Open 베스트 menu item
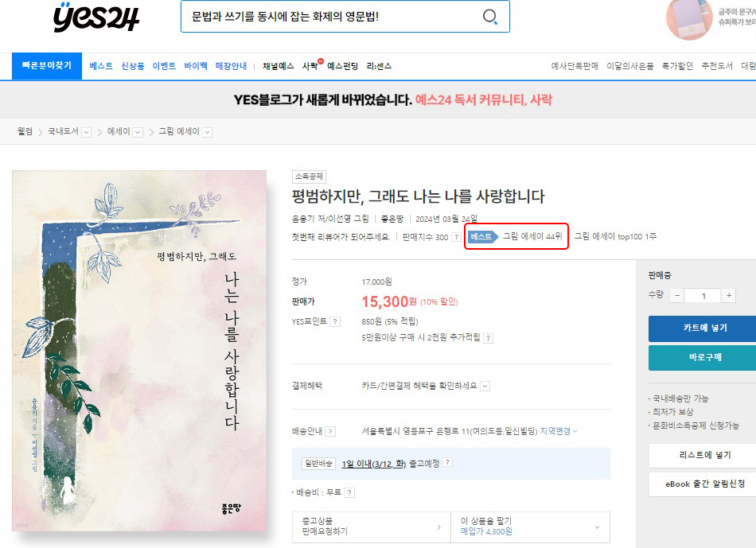Screen dimensions: 756x548 pyautogui.click(x=101, y=66)
